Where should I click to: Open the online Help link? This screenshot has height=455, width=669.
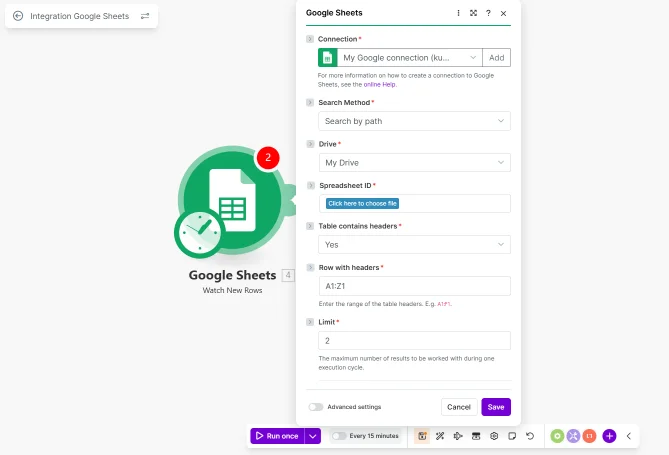pos(379,85)
